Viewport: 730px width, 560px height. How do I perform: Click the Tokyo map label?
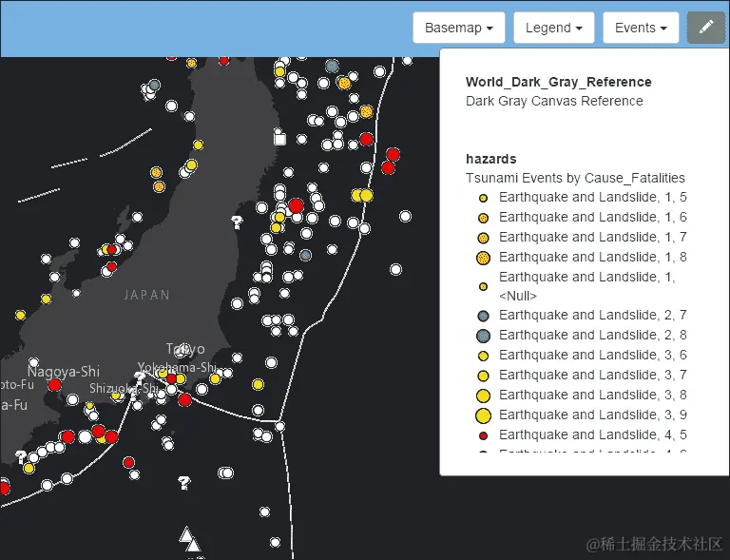185,349
